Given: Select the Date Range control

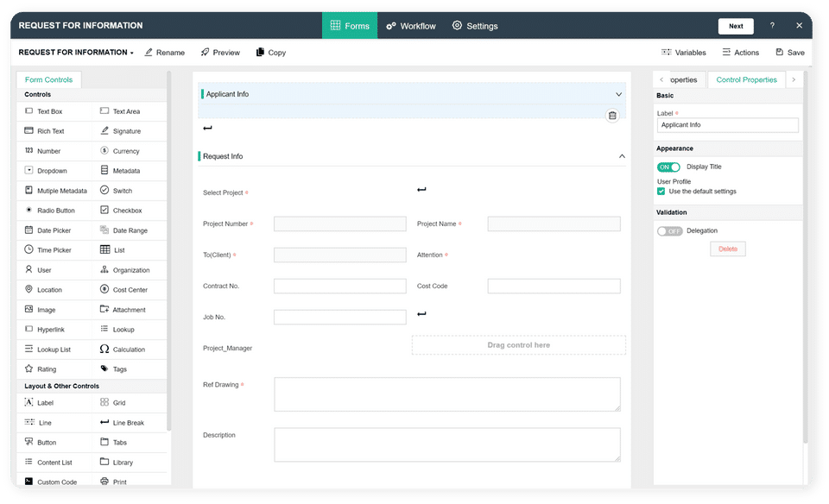Looking at the screenshot, I should (123, 230).
